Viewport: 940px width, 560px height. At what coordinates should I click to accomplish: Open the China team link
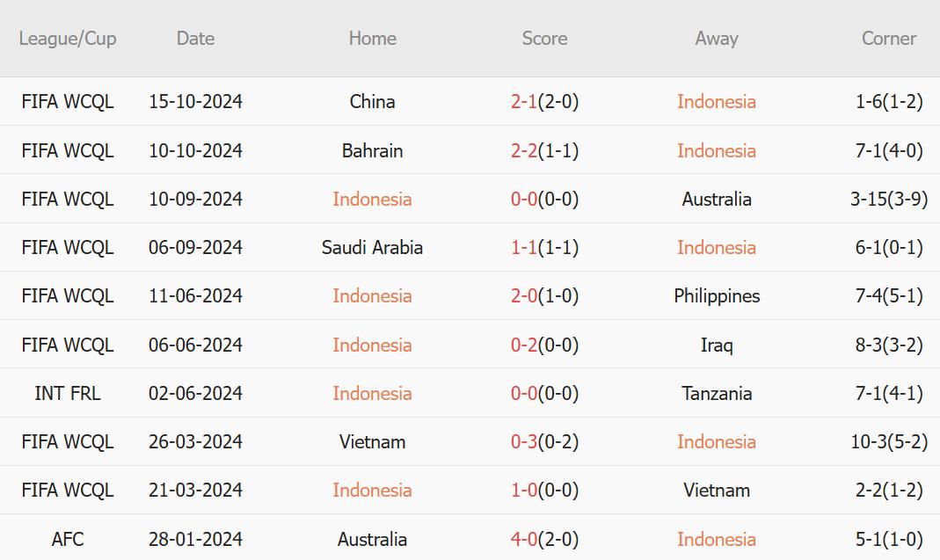tap(372, 102)
